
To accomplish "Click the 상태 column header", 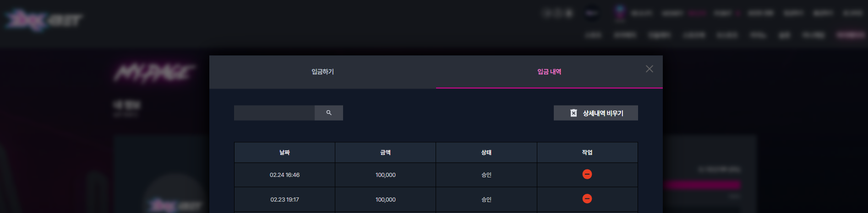I will point(486,152).
